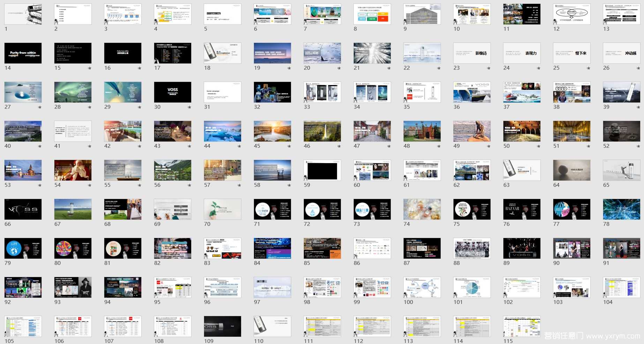Click the slide number label 64
Viewport: 644px width, 344px height.
click(556, 185)
